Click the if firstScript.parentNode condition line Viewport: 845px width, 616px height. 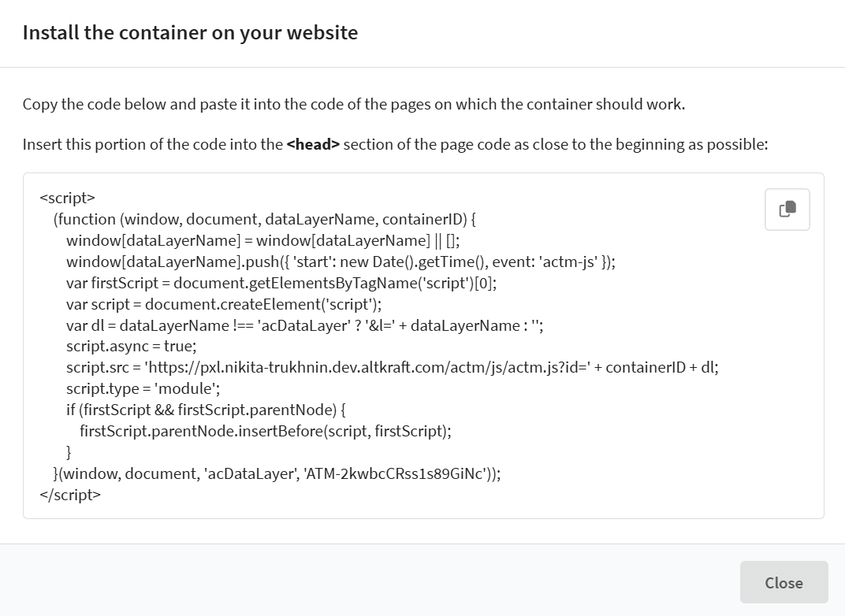pos(206,410)
